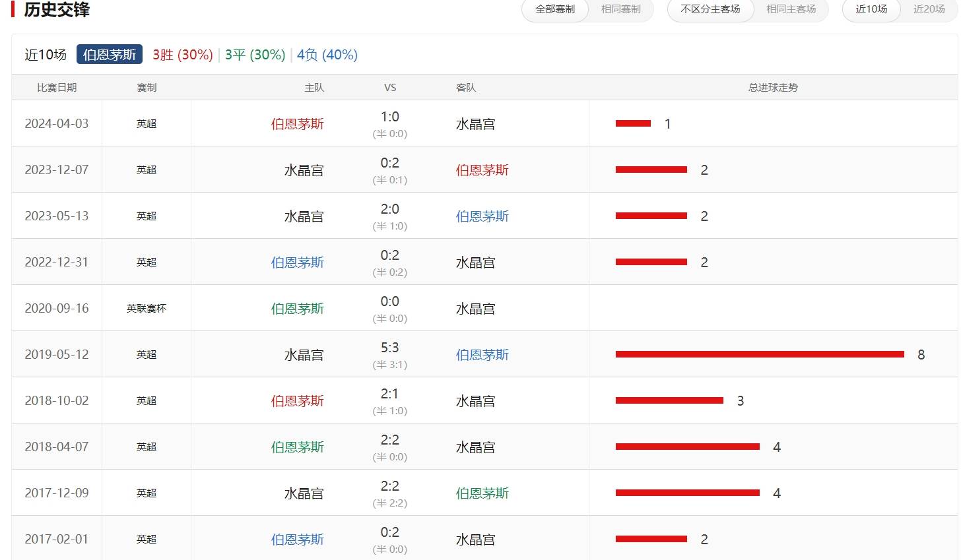Open 2:1 score on 2018-10-02
The image size is (961, 560).
click(x=389, y=394)
